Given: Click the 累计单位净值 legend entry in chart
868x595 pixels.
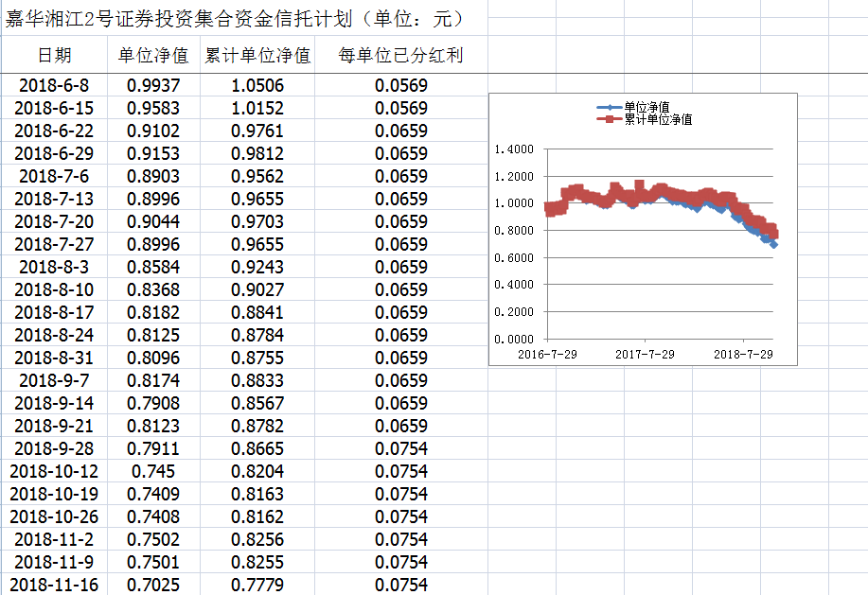Looking at the screenshot, I should [x=645, y=119].
